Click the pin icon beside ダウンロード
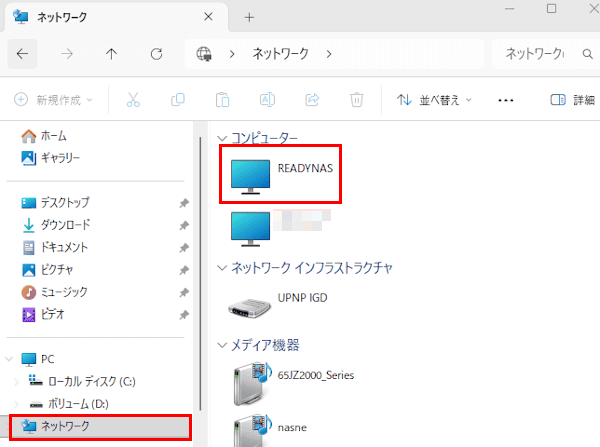600x447 pixels. tap(184, 225)
